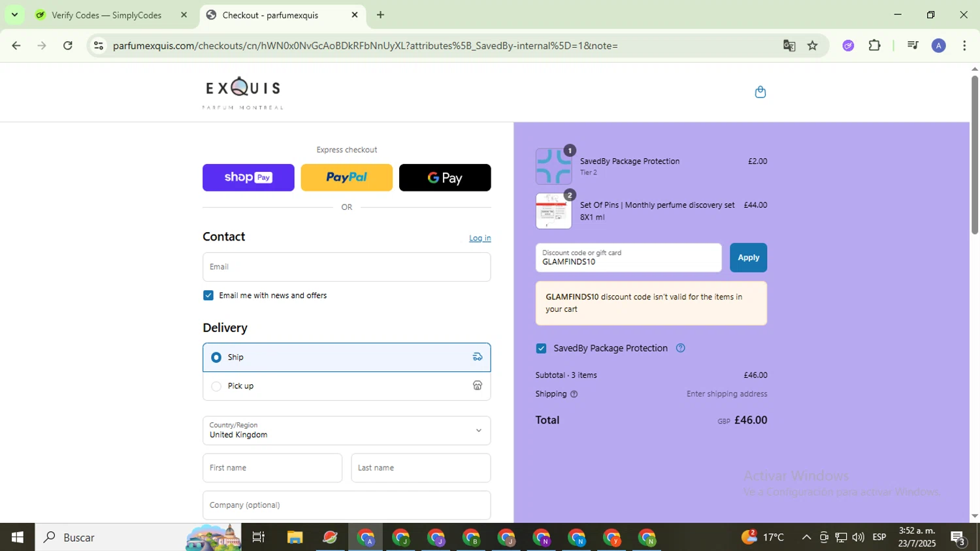Show hidden system tray icons
Image resolution: width=980 pixels, height=551 pixels.
coord(806,537)
